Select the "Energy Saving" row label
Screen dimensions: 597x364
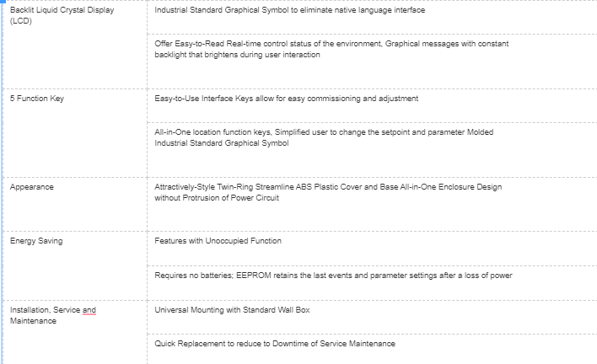pos(36,241)
